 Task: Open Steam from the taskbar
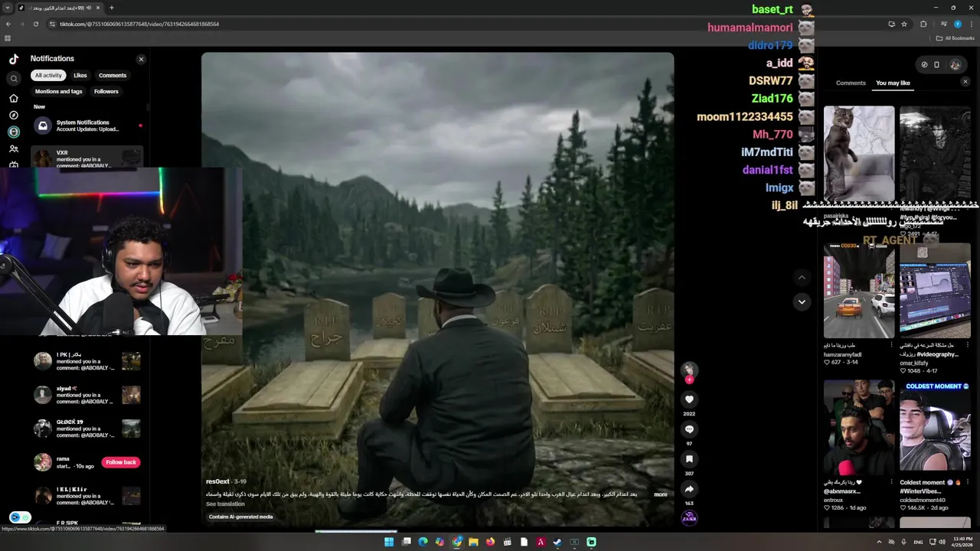(x=557, y=542)
